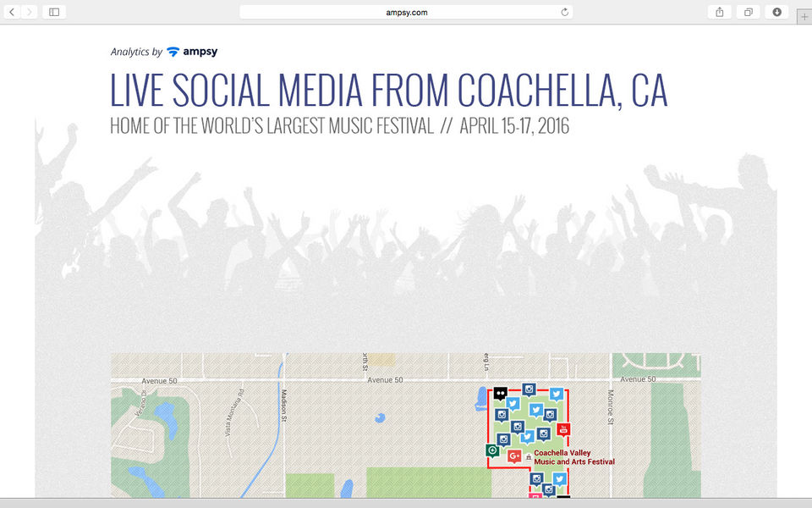Open the Instagram marker on festival's northern border
Image resolution: width=812 pixels, height=508 pixels.
coord(529,389)
